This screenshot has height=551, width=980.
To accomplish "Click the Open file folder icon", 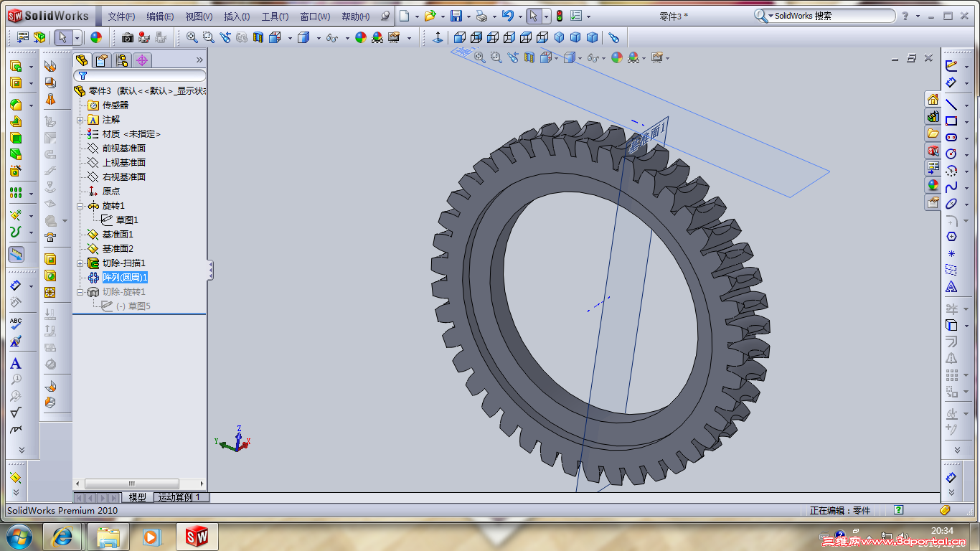I will coord(430,16).
